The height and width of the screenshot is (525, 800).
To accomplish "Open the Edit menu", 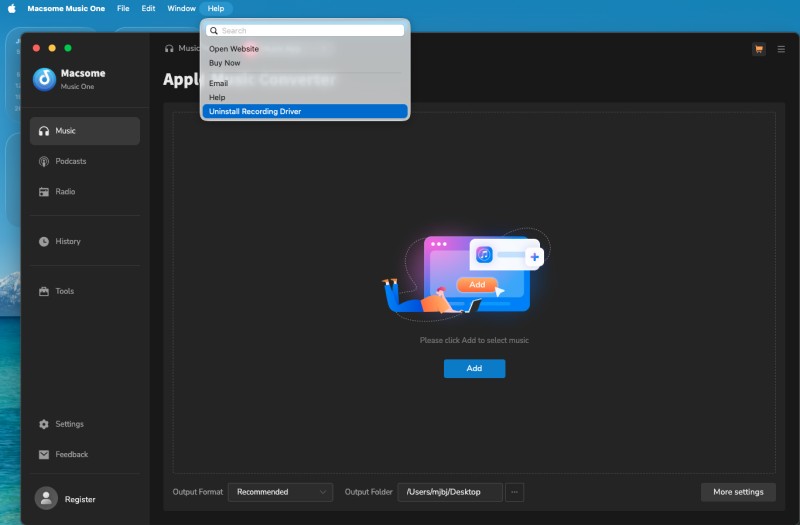I will click(x=148, y=8).
